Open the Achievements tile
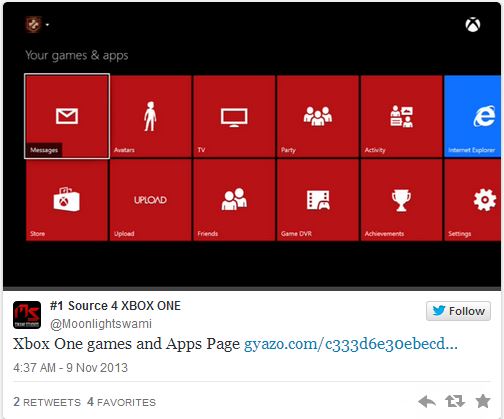 coord(401,200)
